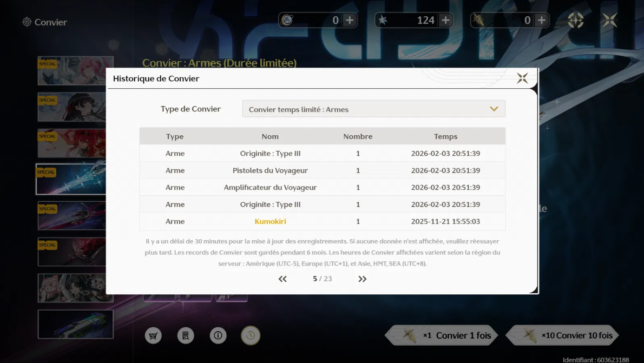
Task: Convene once with Convier 1 fois
Action: tap(442, 335)
